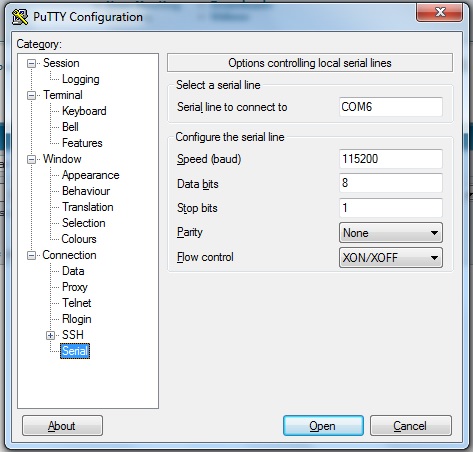Focus the Stop bits field
473x452 pixels.
391,208
